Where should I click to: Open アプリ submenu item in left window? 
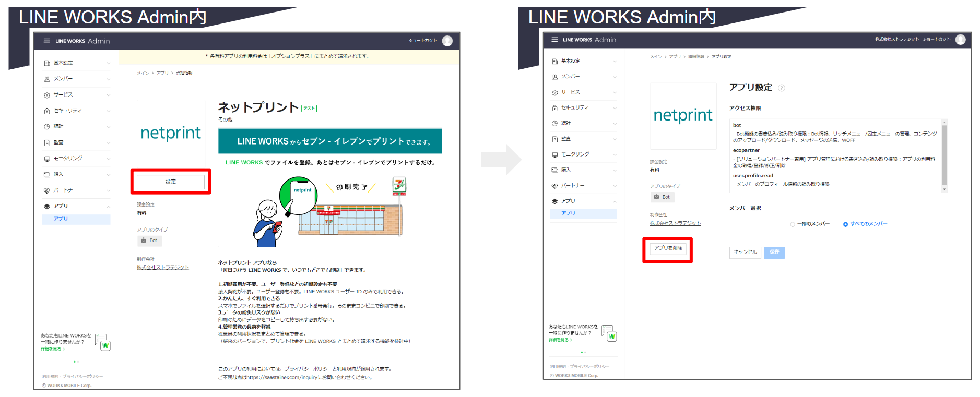tap(76, 219)
